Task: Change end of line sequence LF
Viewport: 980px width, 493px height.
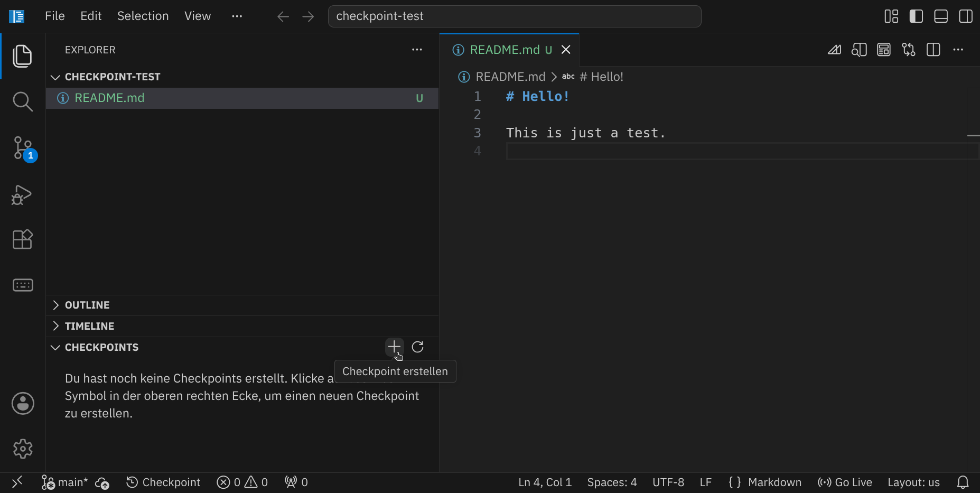Action: pyautogui.click(x=705, y=482)
